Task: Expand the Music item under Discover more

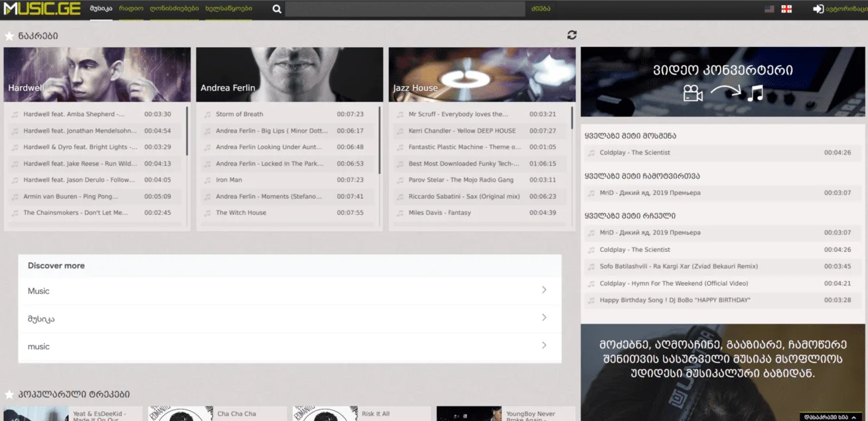Action: (290, 290)
